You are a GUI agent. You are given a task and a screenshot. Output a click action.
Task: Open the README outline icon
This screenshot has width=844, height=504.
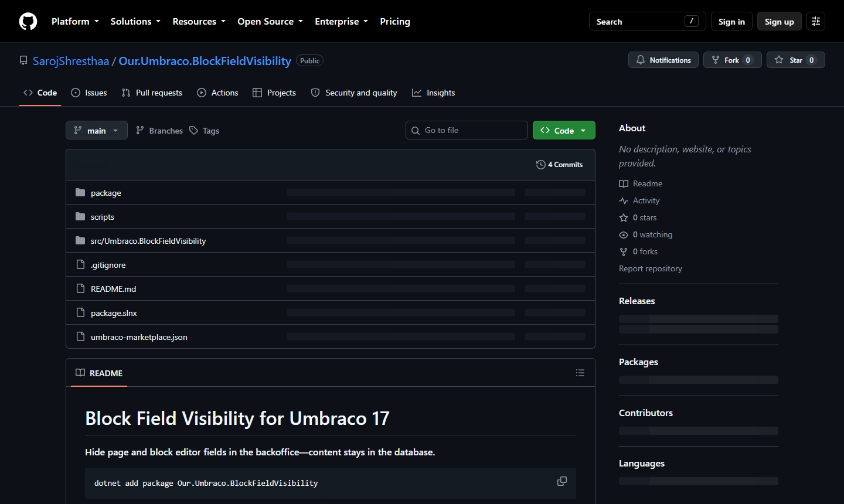click(580, 373)
